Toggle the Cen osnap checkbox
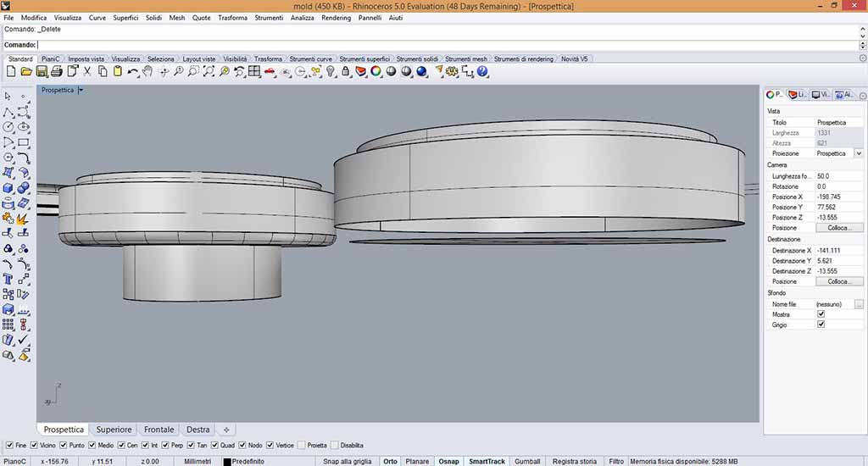The image size is (868, 466). (121, 445)
